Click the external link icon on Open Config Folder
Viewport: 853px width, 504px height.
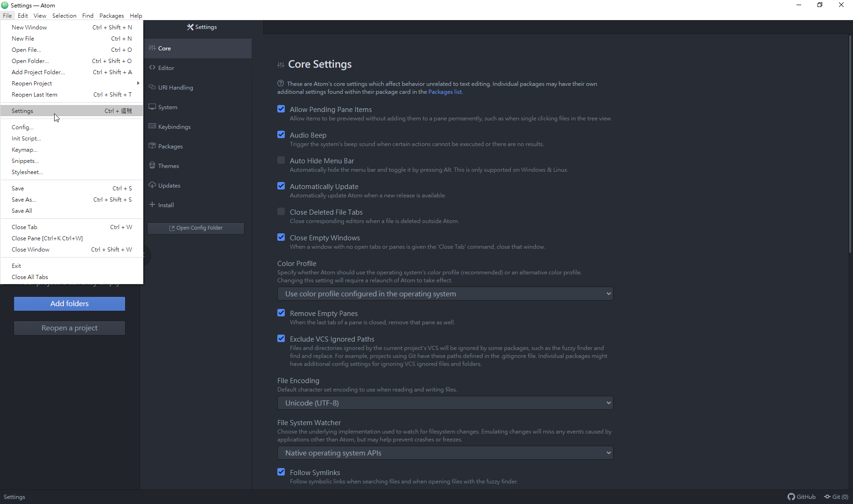172,228
